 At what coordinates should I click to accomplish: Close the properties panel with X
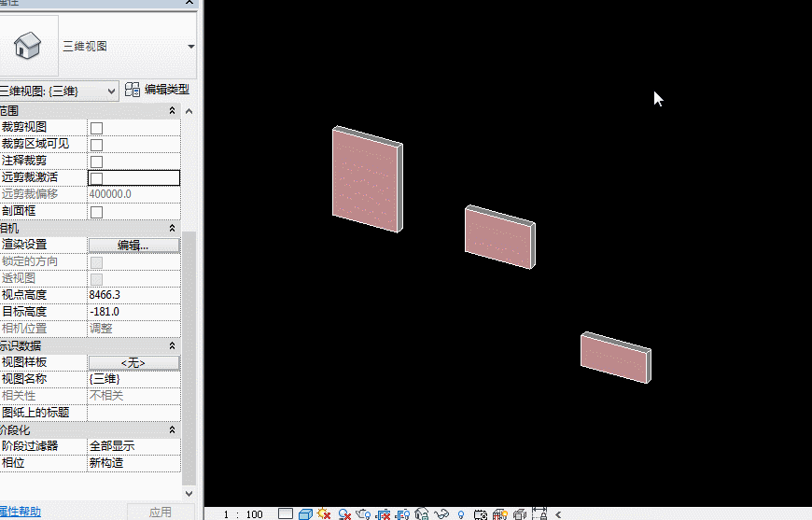[x=189, y=3]
